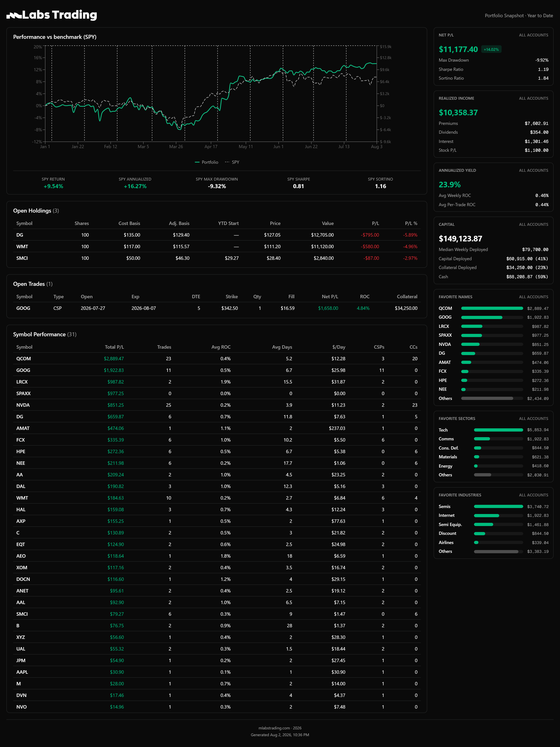Click the Avg Days column header
This screenshot has height=747, width=560.
(x=282, y=347)
